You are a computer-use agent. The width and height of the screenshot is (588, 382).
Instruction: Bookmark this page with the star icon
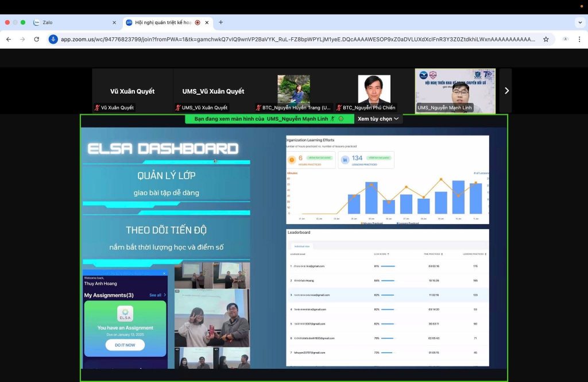pyautogui.click(x=546, y=39)
